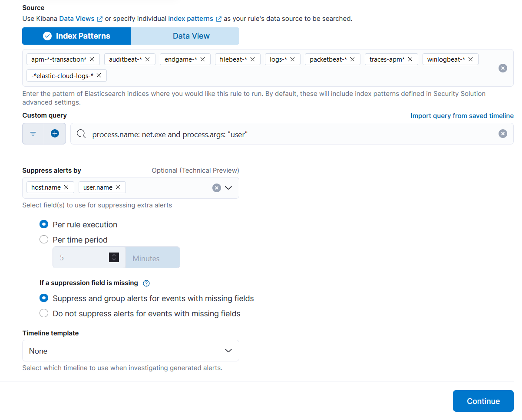This screenshot has width=522, height=420.
Task: Remove the auditbeat-* index pattern tag
Action: 148,59
